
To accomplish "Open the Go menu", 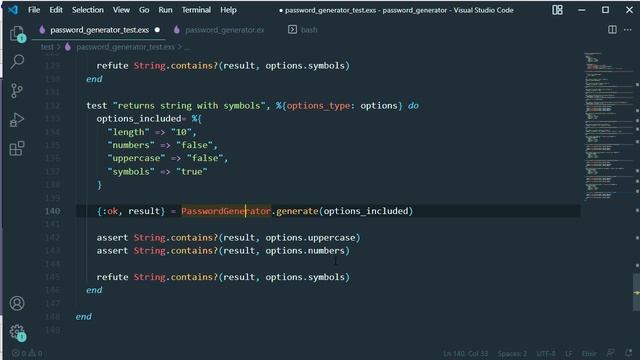I will (144, 10).
